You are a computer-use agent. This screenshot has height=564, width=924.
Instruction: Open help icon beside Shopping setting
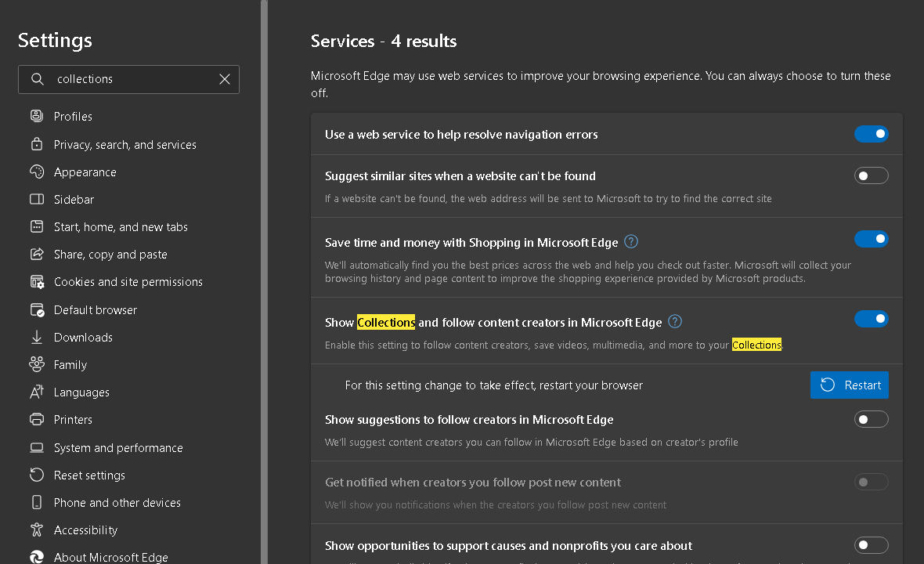coord(631,242)
